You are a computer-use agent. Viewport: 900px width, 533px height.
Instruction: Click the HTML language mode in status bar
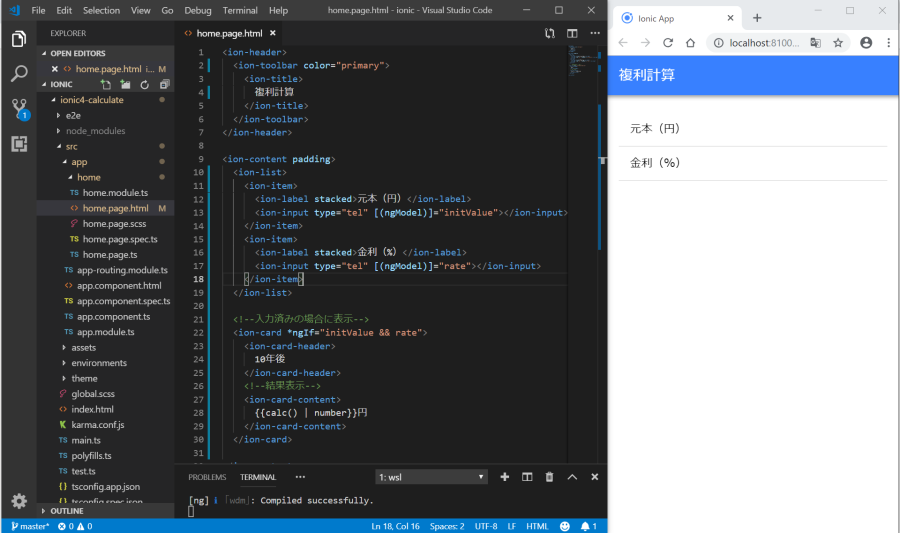tap(537, 526)
